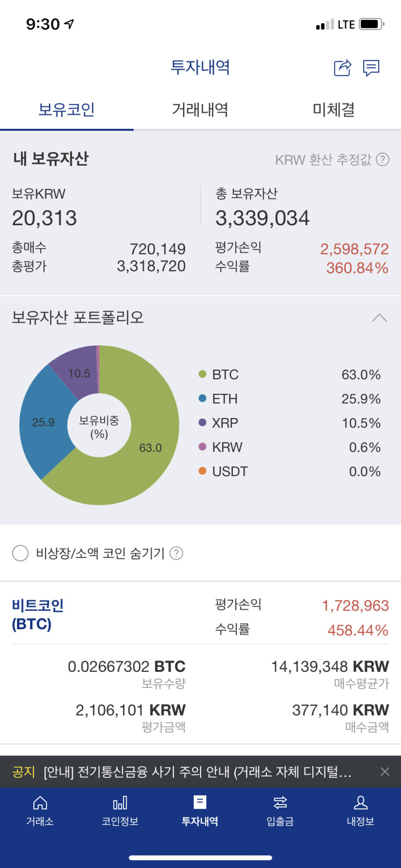Switch to the 거래내역 tab
The height and width of the screenshot is (868, 401).
click(200, 110)
